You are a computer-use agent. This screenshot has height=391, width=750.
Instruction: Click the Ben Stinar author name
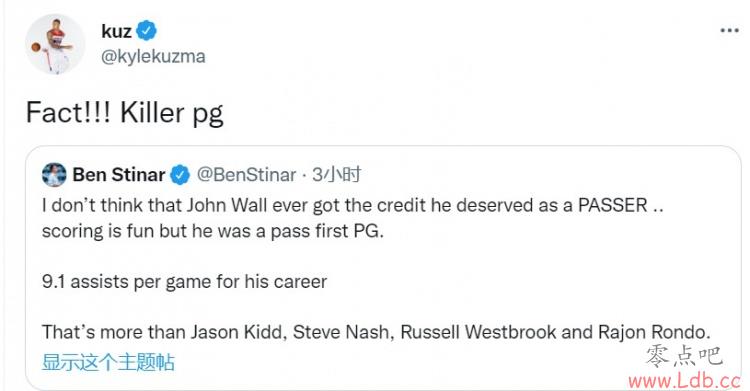pos(119,175)
